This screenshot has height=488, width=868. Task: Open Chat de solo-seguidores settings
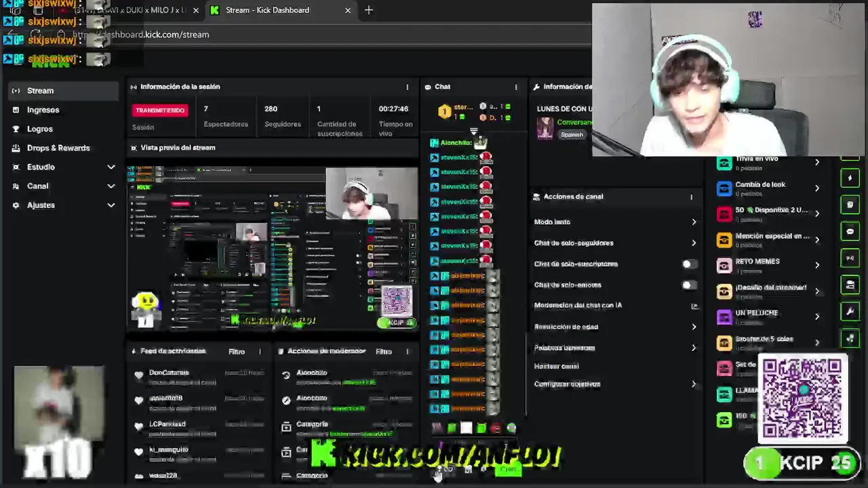(616, 243)
